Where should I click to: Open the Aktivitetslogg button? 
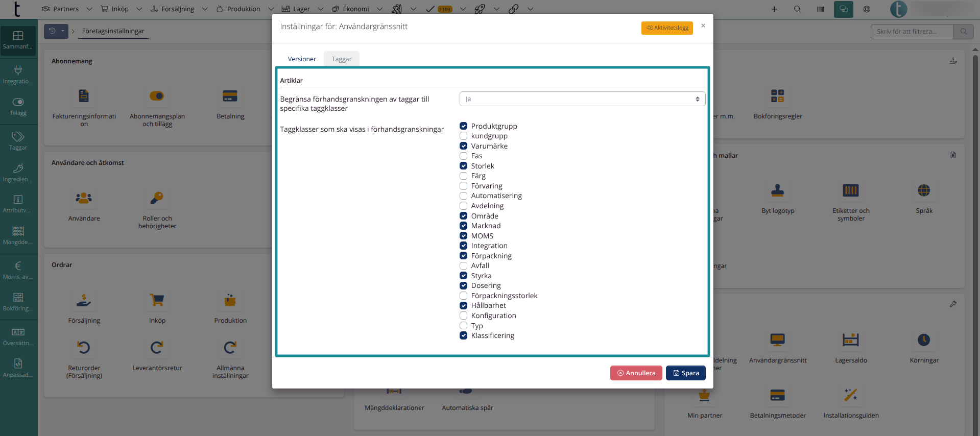[667, 28]
